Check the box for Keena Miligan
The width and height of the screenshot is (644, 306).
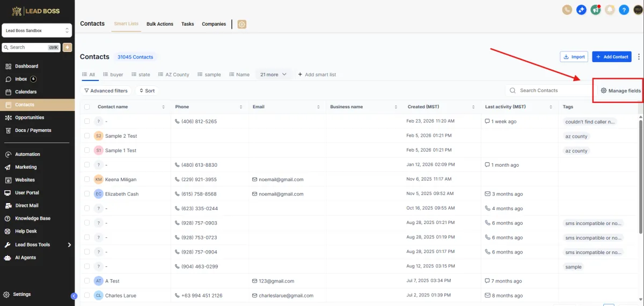[x=87, y=180]
